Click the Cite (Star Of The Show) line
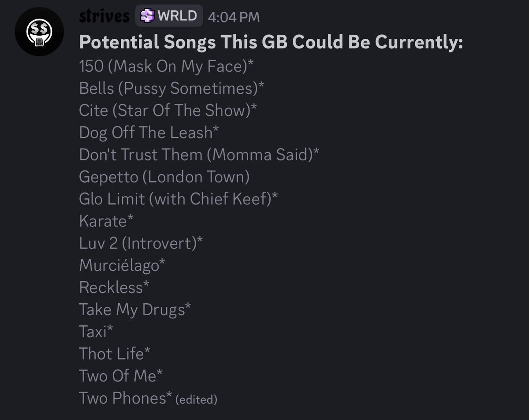This screenshot has height=420, width=529. click(x=168, y=110)
